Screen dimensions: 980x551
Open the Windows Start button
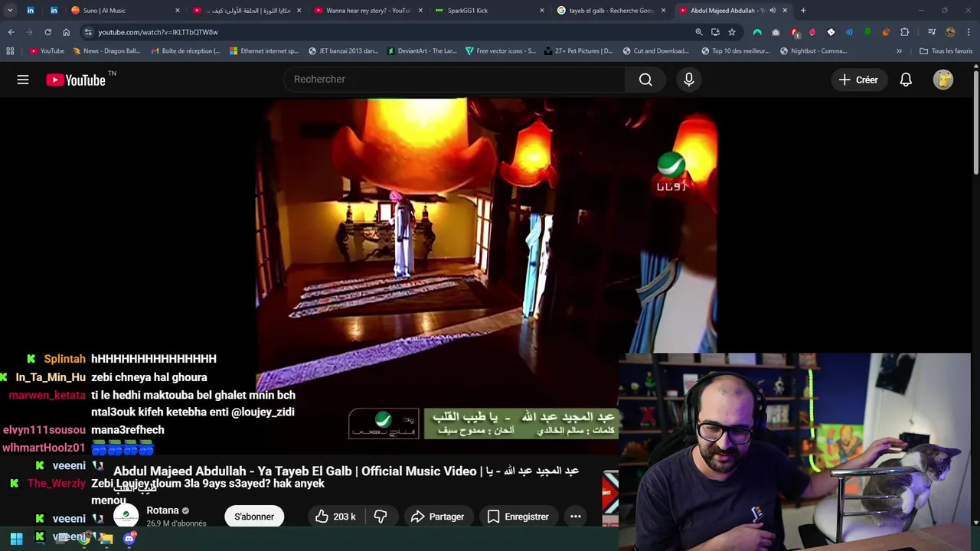[x=16, y=539]
